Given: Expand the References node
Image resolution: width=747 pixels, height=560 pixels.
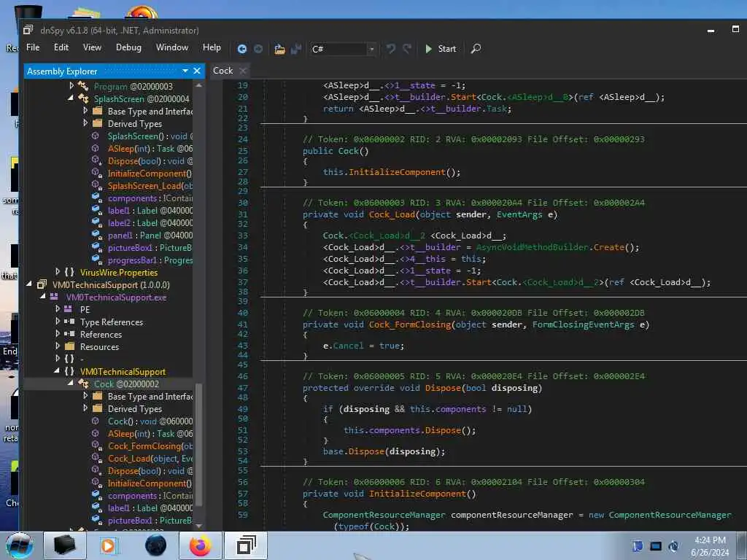Looking at the screenshot, I should click(58, 334).
